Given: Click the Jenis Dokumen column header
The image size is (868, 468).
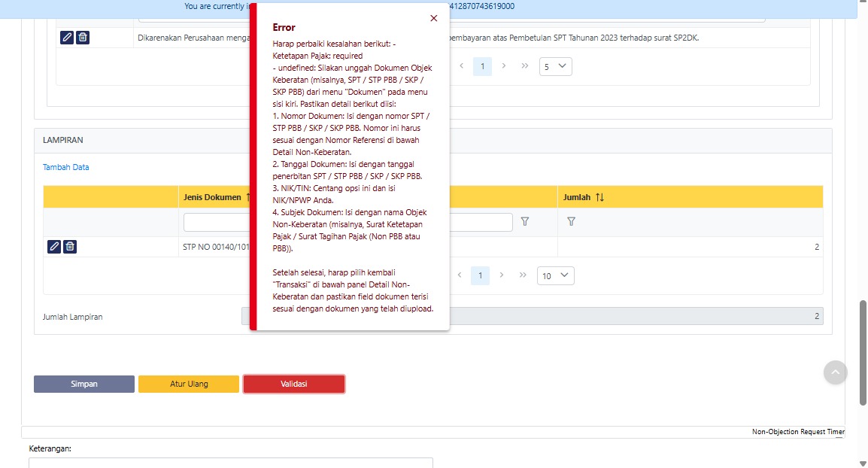Looking at the screenshot, I should tap(213, 197).
